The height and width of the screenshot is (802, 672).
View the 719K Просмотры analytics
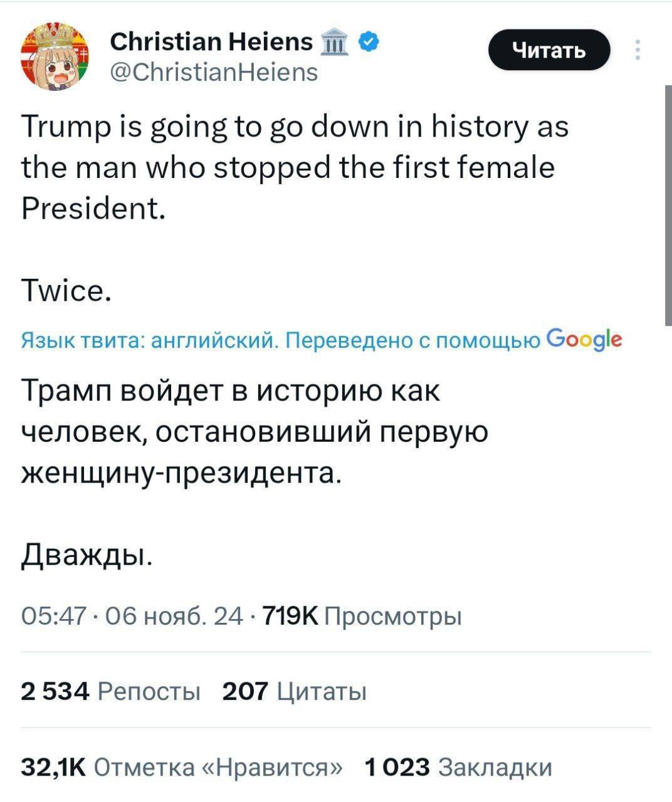tap(362, 617)
